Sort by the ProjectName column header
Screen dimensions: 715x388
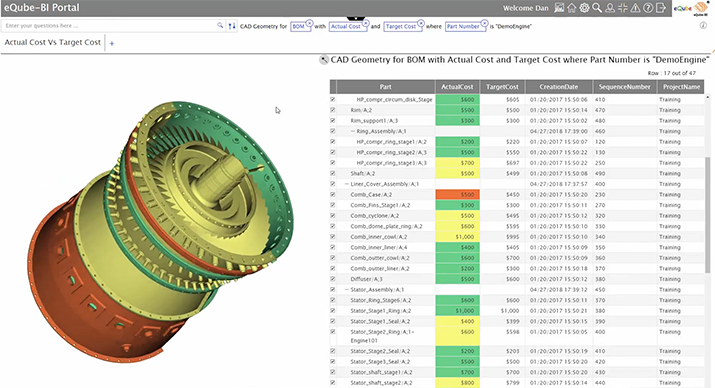coord(681,87)
